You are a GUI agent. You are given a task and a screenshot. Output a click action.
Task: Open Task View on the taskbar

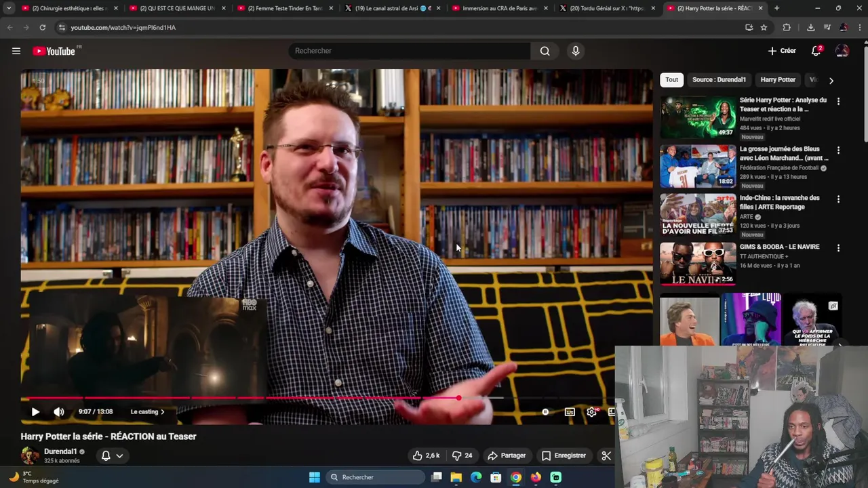click(437, 477)
